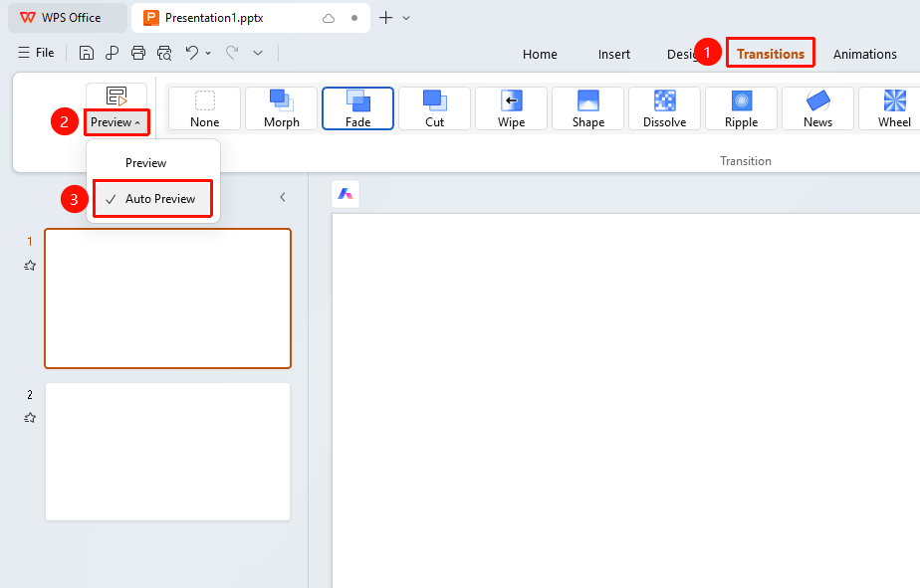Click the slide 2 animation star icon
The height and width of the screenshot is (588, 920).
coord(30,418)
